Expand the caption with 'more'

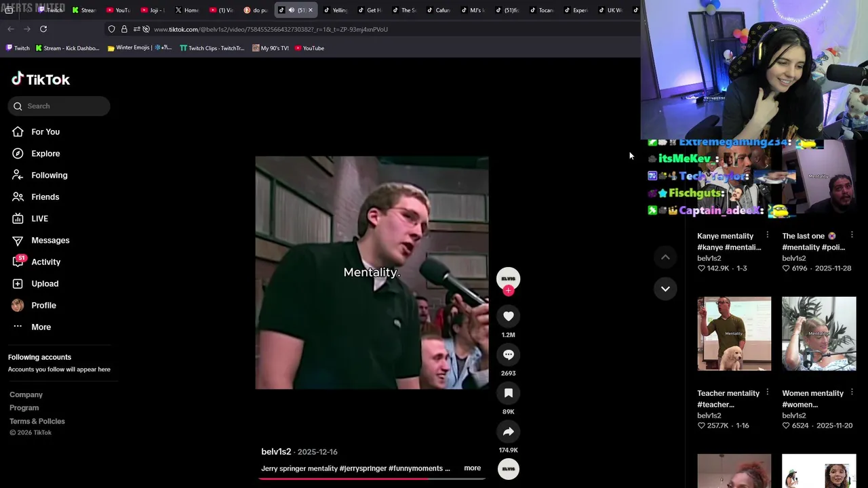pyautogui.click(x=472, y=468)
